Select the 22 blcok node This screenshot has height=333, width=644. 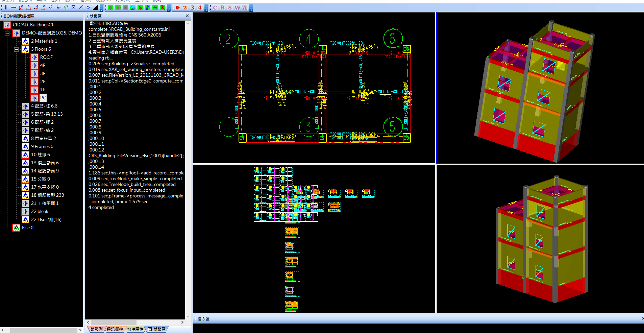[40, 211]
